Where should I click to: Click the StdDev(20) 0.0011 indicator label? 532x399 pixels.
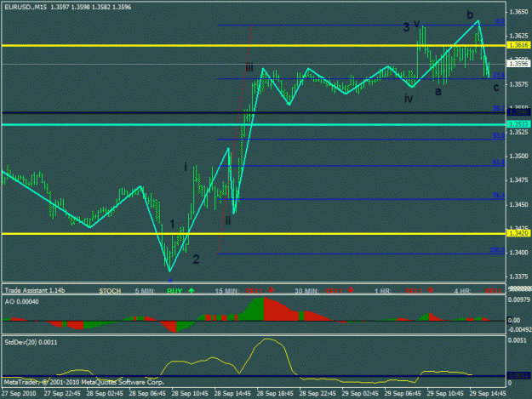click(x=31, y=342)
